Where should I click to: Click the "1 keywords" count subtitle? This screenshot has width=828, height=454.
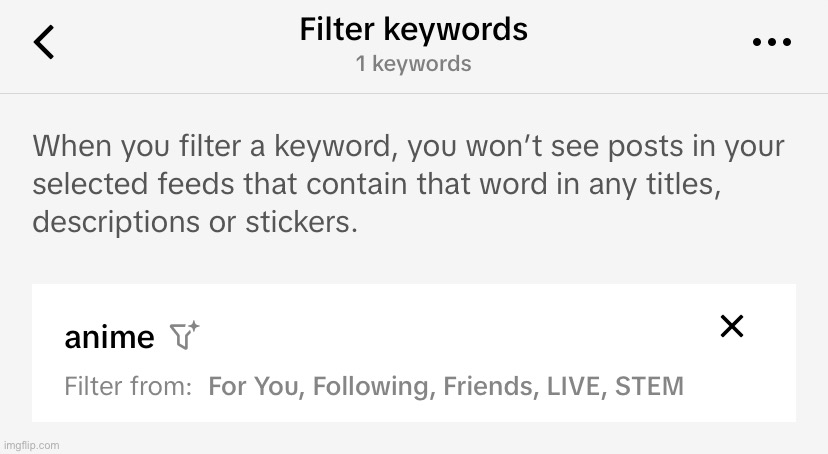coord(413,64)
